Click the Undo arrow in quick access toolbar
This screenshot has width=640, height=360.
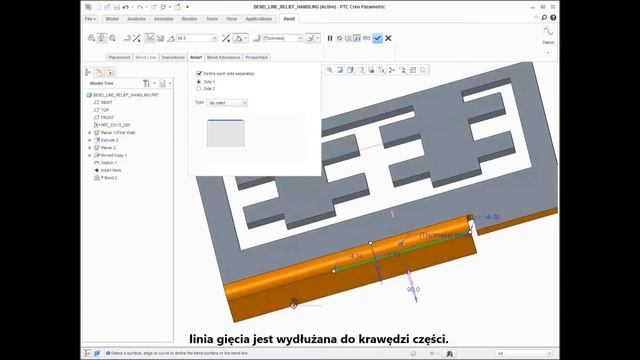[126, 7]
